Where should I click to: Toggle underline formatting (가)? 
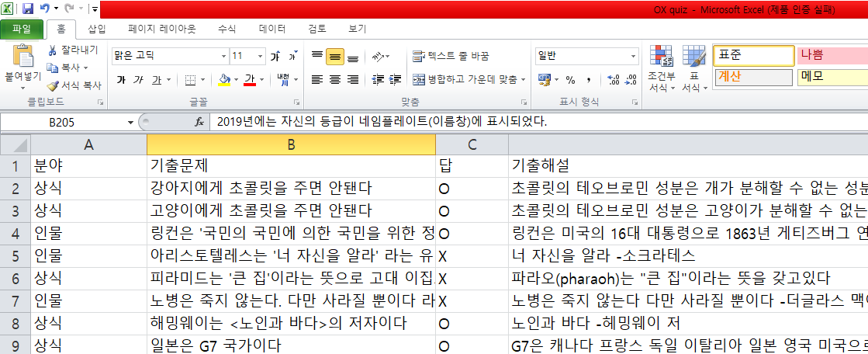(156, 80)
